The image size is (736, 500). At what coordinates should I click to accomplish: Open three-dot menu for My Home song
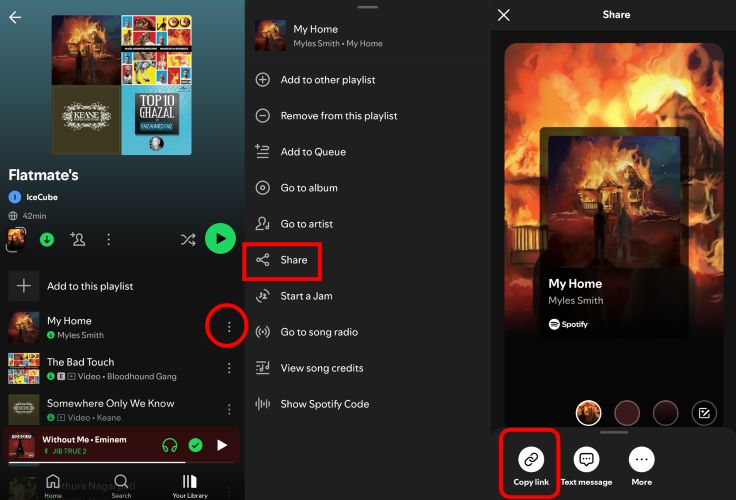point(229,327)
